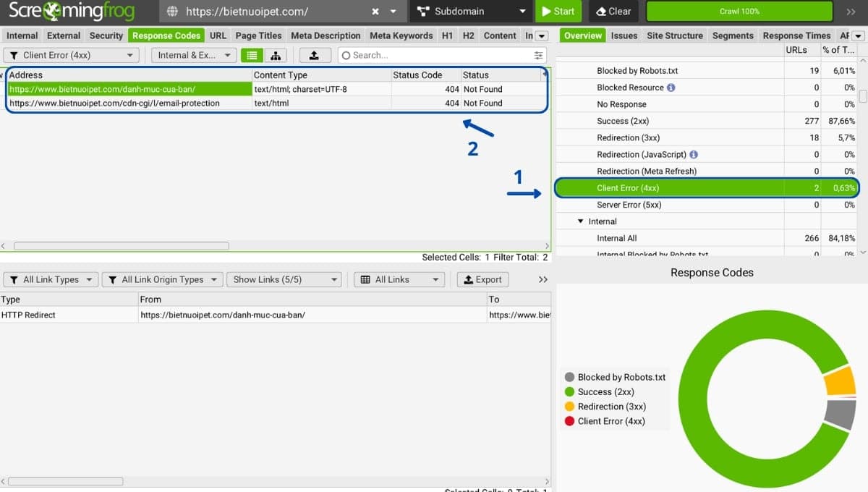Go to the Page Titles tab
The height and width of the screenshot is (492, 868).
pyautogui.click(x=258, y=35)
